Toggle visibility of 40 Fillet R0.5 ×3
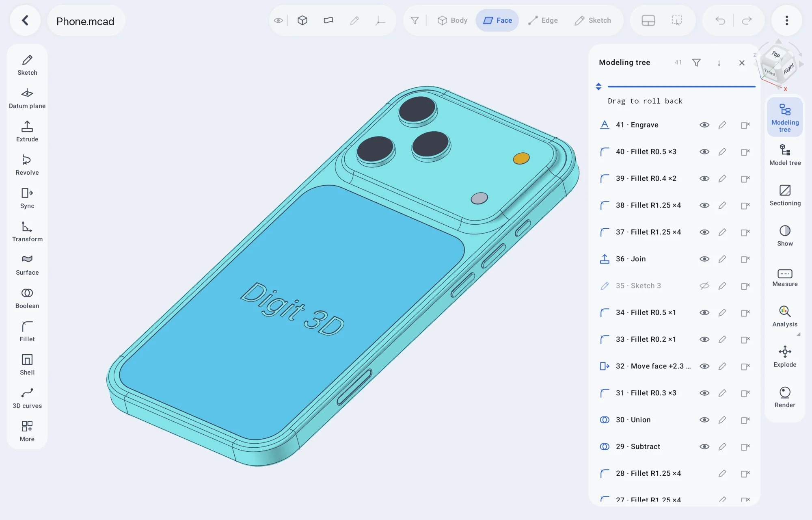This screenshot has height=520, width=812. pos(704,152)
